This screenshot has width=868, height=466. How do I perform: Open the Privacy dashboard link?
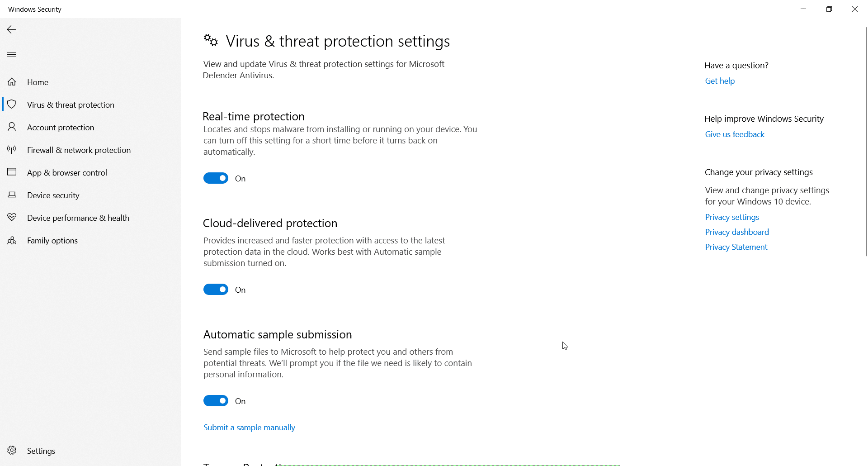tap(737, 232)
